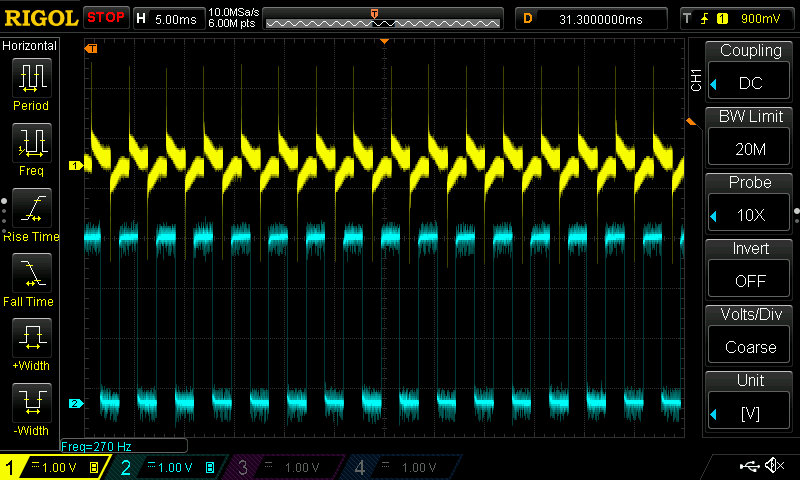Click the STOP run status indicator
Viewport: 800px width, 480px height.
coord(106,18)
